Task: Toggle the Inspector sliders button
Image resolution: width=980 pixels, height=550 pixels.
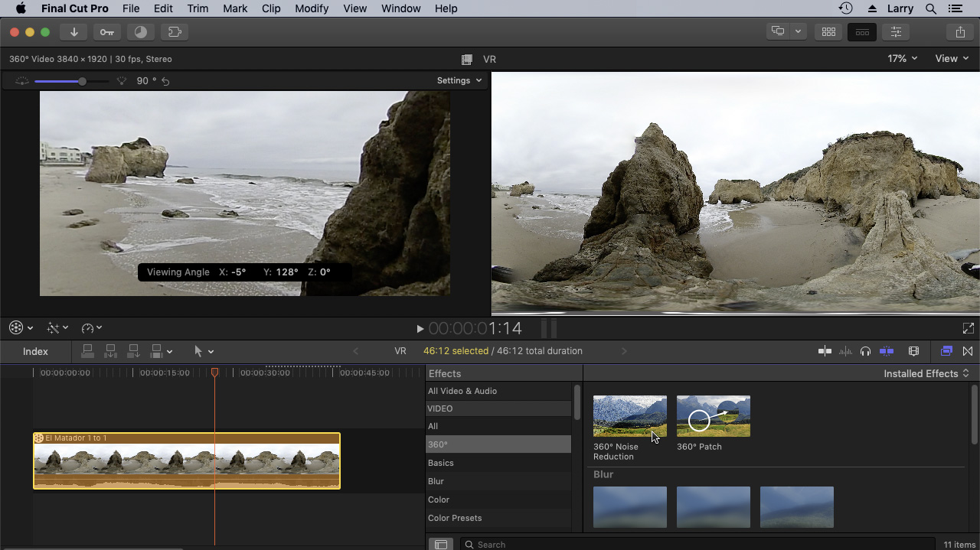Action: (896, 32)
